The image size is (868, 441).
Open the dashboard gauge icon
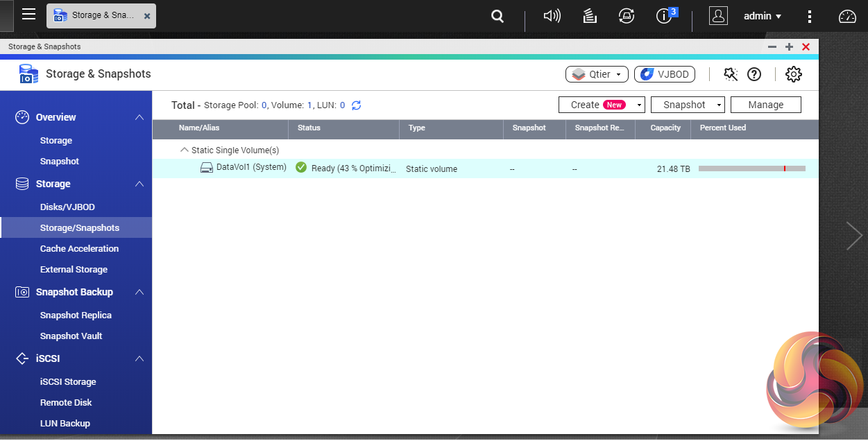tap(848, 16)
